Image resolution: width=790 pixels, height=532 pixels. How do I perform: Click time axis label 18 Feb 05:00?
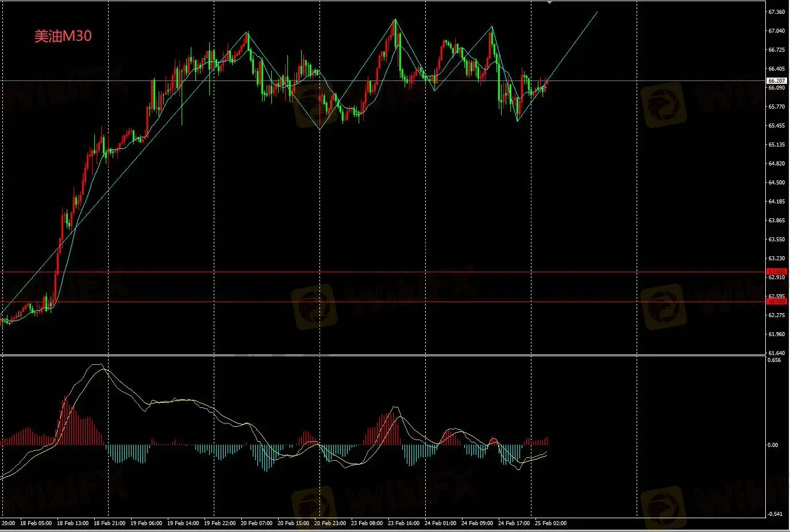pos(36,523)
